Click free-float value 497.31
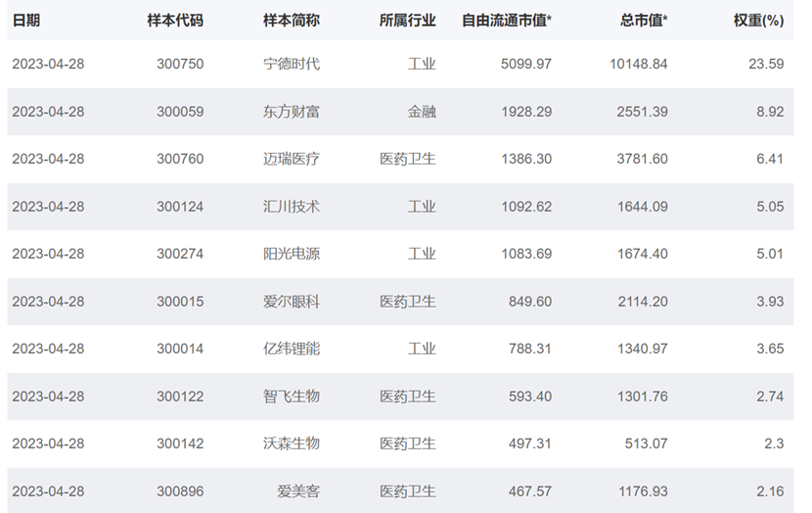The height and width of the screenshot is (513, 812). (530, 443)
